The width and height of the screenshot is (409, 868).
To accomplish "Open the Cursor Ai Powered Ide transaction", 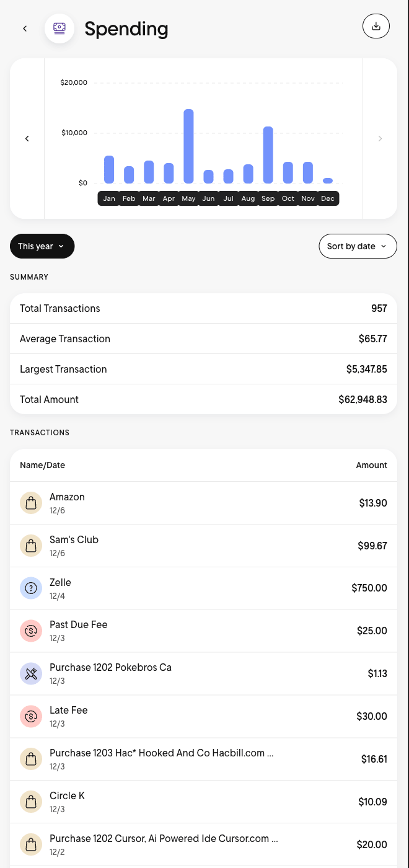I will point(203,844).
